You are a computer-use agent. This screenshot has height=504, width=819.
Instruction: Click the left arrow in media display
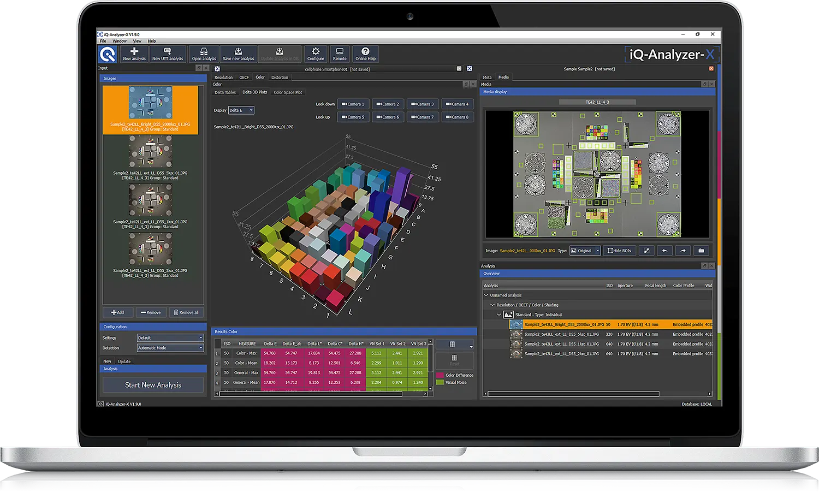click(664, 251)
